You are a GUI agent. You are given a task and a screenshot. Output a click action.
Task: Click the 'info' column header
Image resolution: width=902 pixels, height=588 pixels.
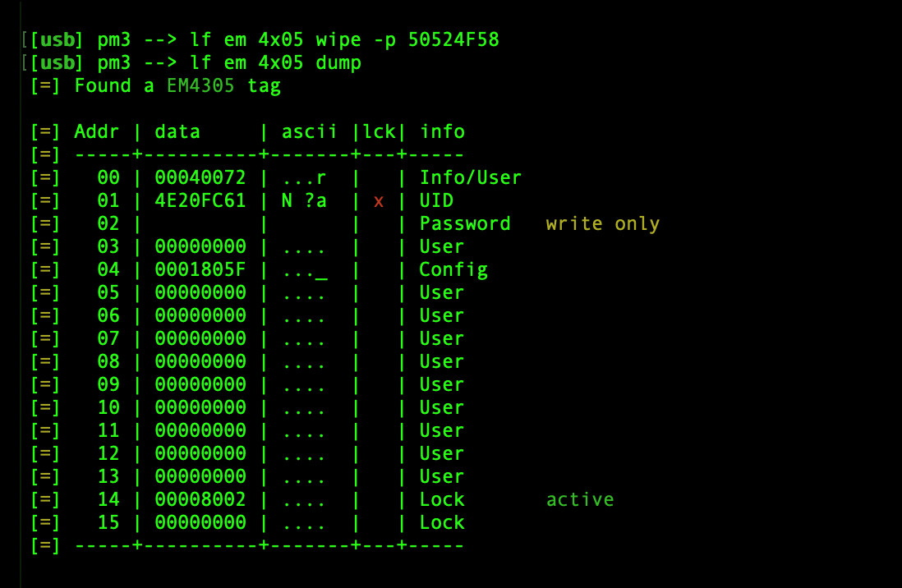tap(442, 131)
